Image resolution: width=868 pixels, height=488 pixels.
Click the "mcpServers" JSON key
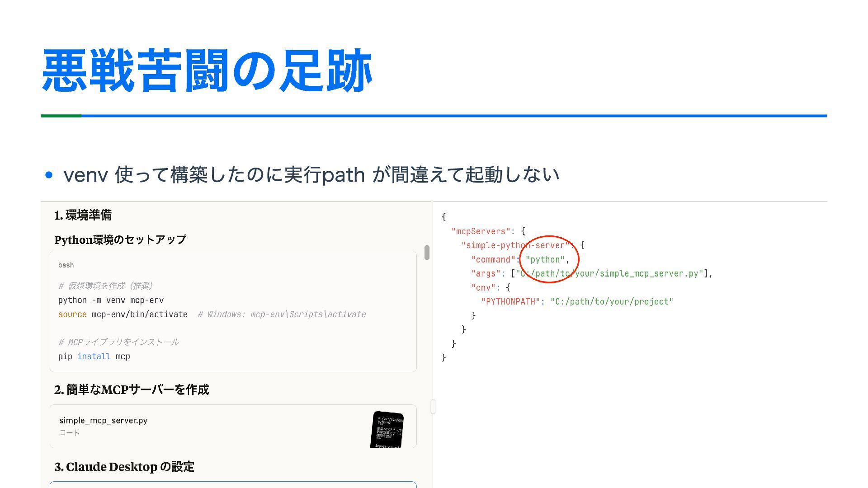(x=481, y=231)
